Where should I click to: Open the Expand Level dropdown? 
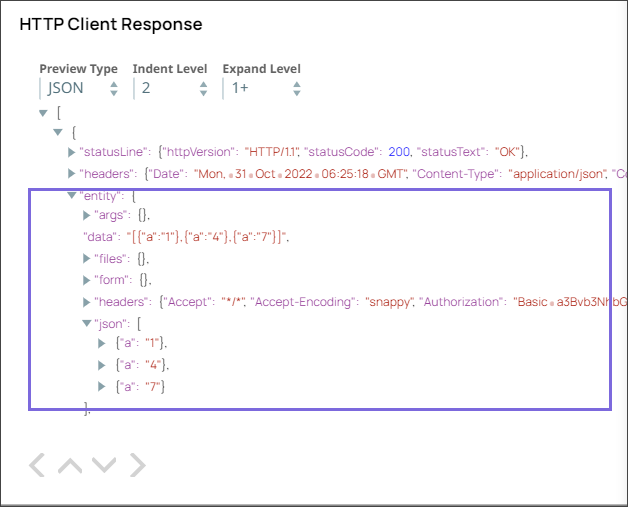click(x=262, y=89)
